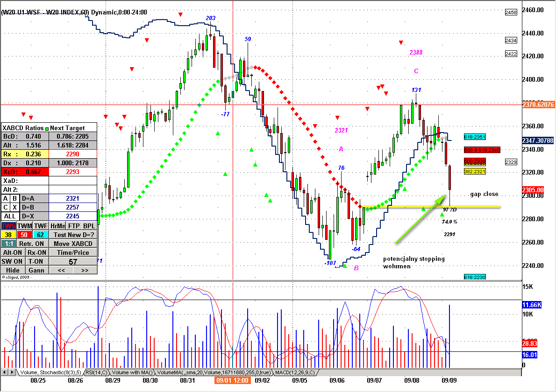The height and width of the screenshot is (392, 556).
Task: Click the Move XABCD button
Action: (x=73, y=243)
